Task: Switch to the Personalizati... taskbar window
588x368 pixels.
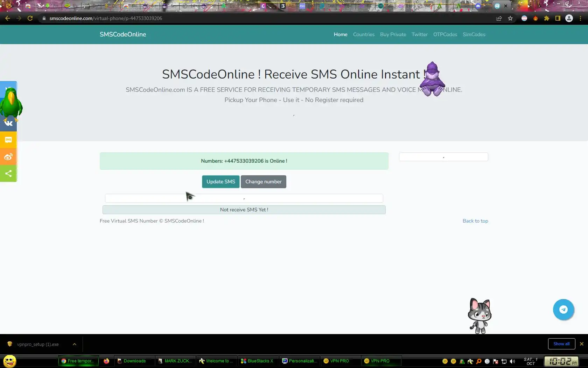Action: click(x=299, y=361)
